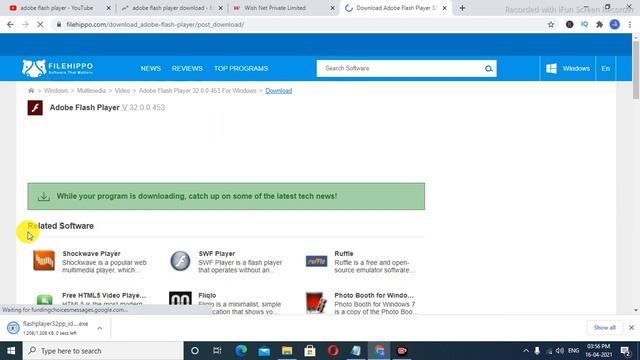
Task: Switch to adobe flash player YouTube tab
Action: [56, 8]
